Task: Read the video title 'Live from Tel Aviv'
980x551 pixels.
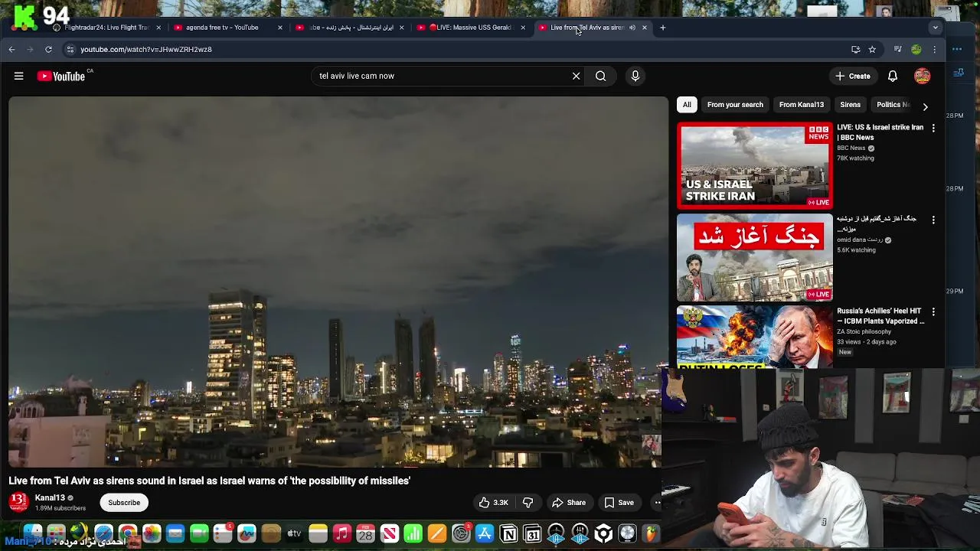Action: 210,481
